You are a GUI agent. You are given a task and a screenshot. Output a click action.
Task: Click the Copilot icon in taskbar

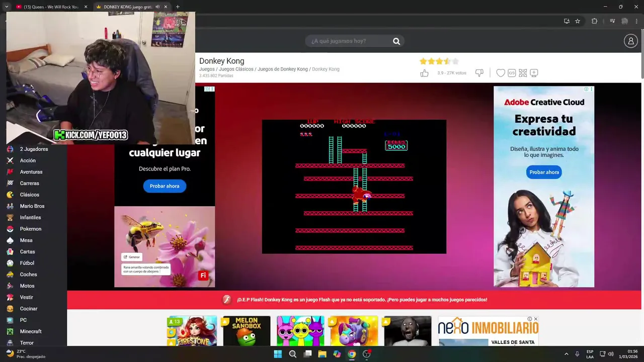[337, 354]
